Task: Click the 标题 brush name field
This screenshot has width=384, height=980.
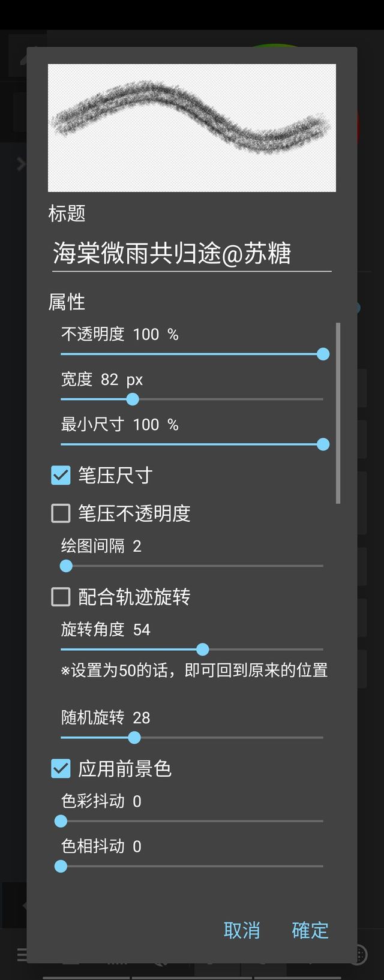Action: [x=191, y=254]
